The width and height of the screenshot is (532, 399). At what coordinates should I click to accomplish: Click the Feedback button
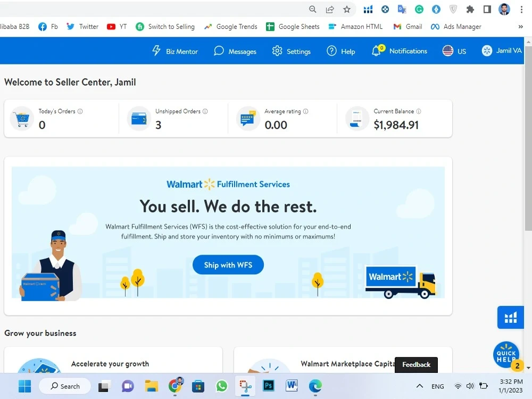(417, 365)
